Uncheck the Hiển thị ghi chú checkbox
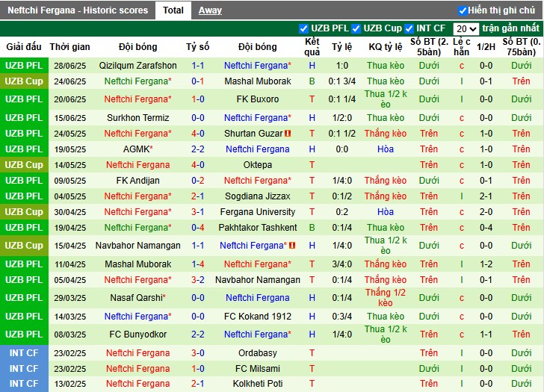The width and height of the screenshot is (544, 392). point(463,10)
